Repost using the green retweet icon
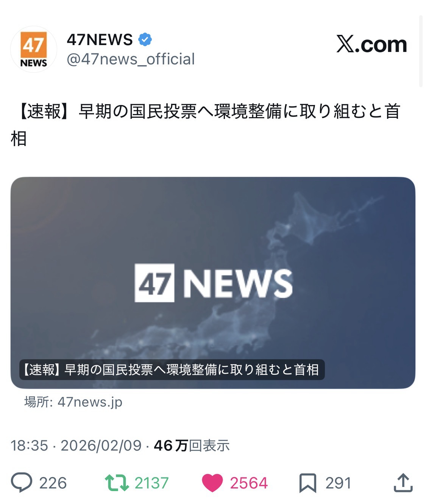The image size is (426, 504). coord(117,483)
